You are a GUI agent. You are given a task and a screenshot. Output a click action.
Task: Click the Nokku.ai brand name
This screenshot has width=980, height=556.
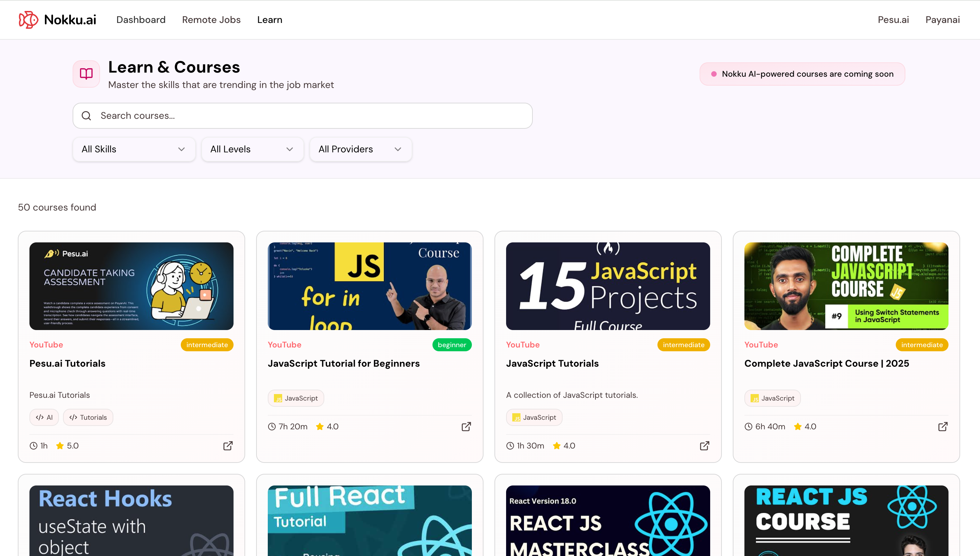coord(70,20)
